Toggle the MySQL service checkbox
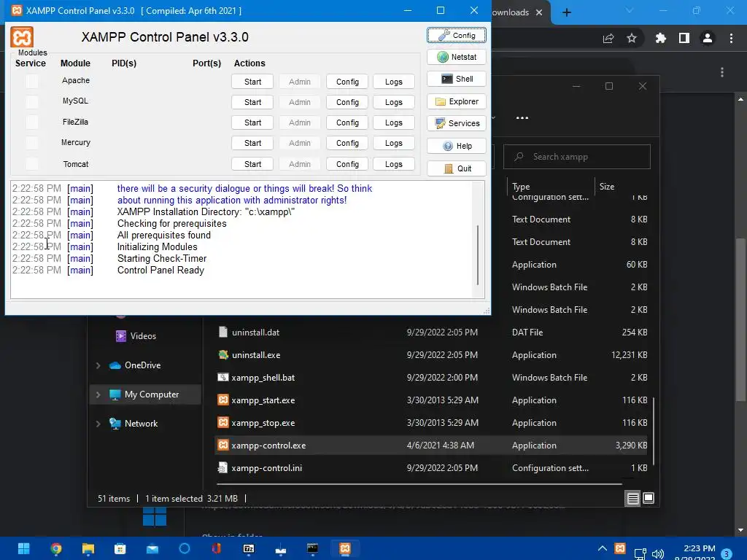 [32, 102]
